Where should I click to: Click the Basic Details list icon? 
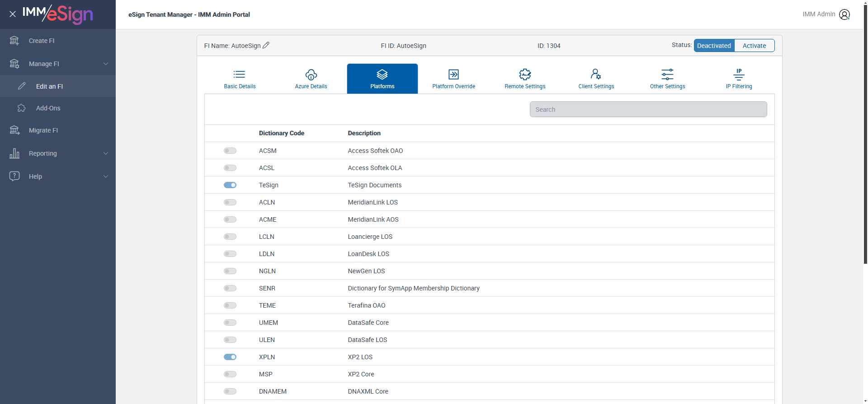tap(240, 74)
